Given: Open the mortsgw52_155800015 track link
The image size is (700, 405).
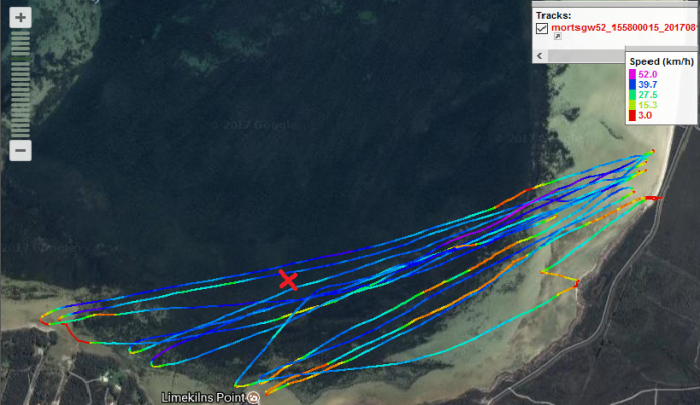Looking at the screenshot, I should pos(620,30).
